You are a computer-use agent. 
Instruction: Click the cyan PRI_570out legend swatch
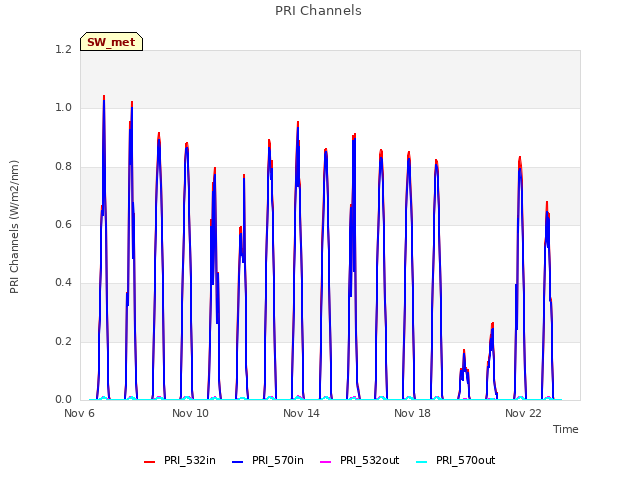421,462
